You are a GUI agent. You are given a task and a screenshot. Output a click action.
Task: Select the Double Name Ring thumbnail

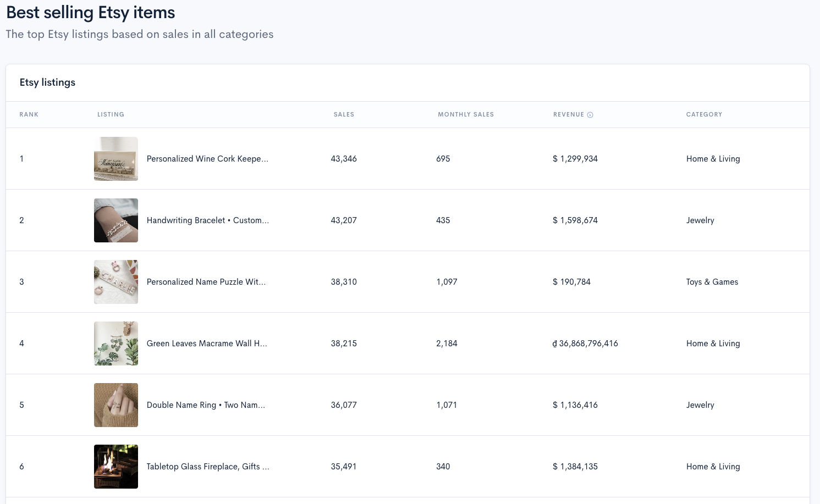click(116, 405)
